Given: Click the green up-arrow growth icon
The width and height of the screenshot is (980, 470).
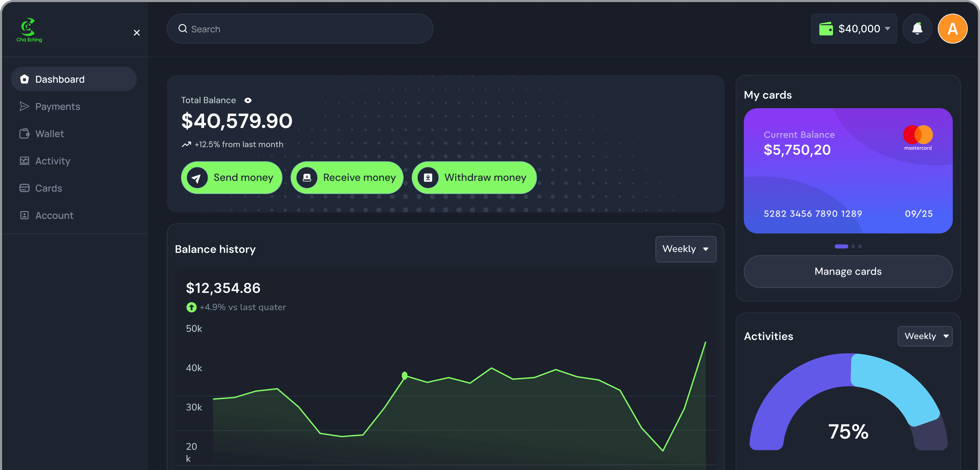Looking at the screenshot, I should click(x=191, y=307).
